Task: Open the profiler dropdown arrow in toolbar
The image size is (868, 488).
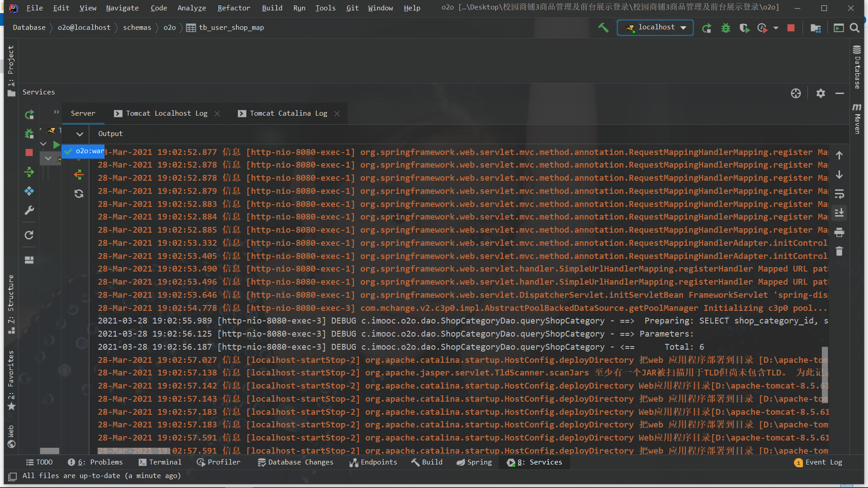Action: tap(776, 28)
